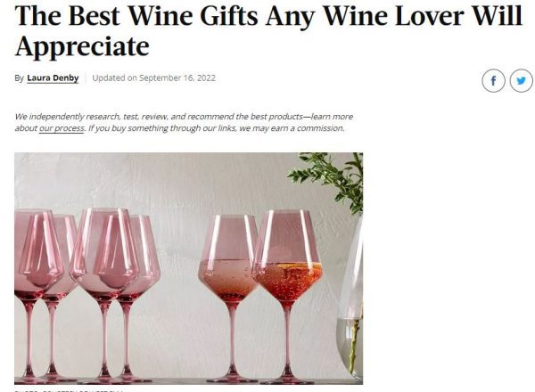Click the word 'Appreciate' in the headline
Viewport: 535px width, 392px height.
pyautogui.click(x=82, y=46)
